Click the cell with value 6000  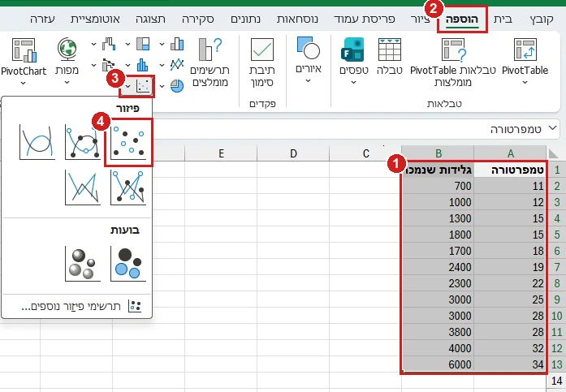point(438,364)
